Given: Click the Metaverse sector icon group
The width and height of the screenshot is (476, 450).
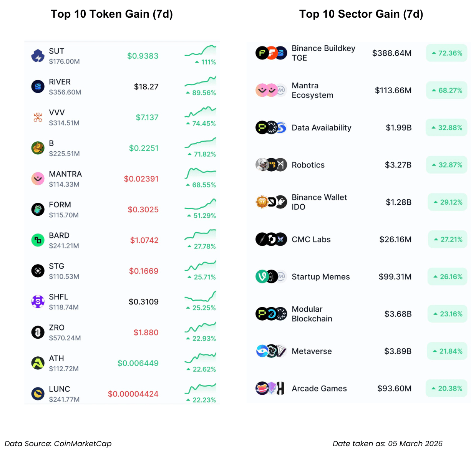Looking at the screenshot, I should click(271, 351).
